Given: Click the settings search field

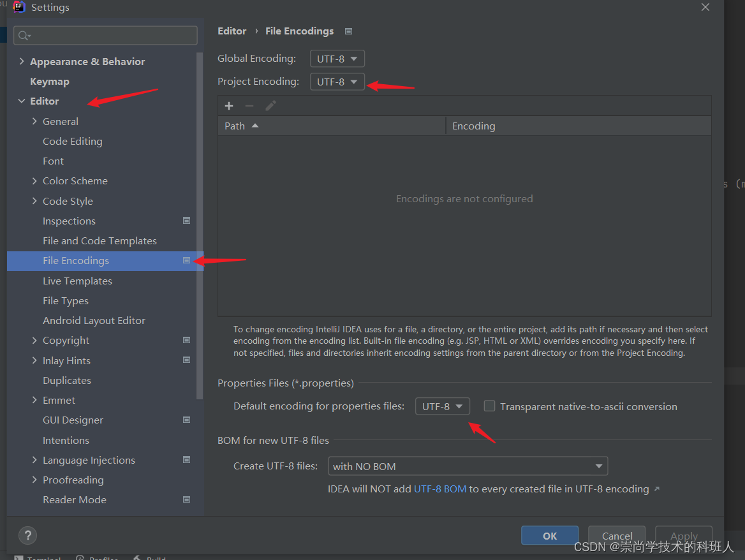Looking at the screenshot, I should (105, 36).
